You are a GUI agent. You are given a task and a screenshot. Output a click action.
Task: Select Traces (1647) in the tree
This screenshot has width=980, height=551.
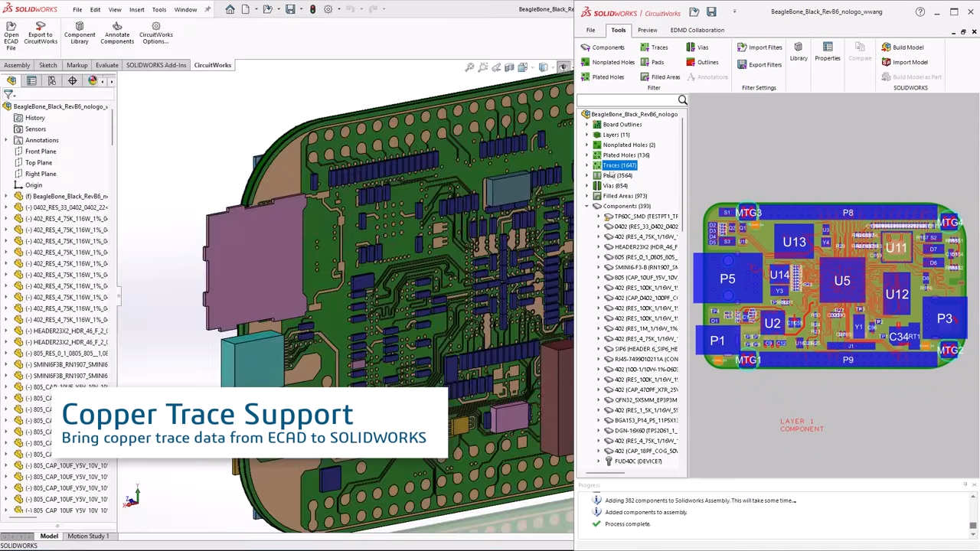[619, 165]
